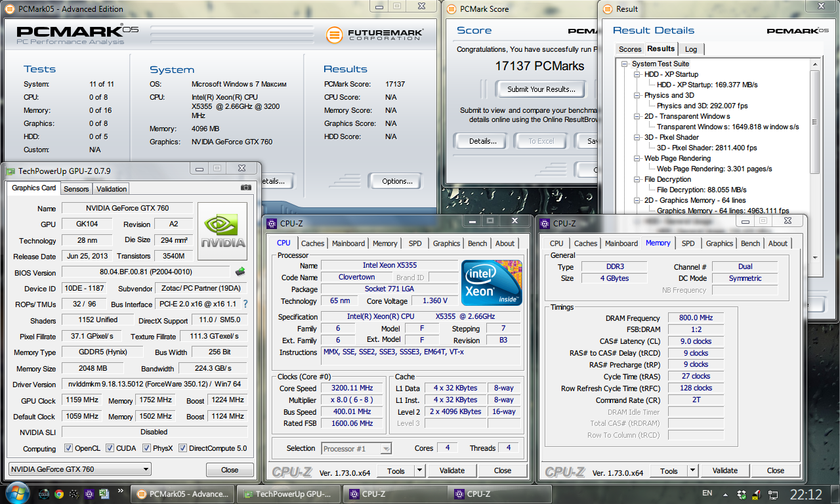
Task: Click the clock showing 22:12
Action: [x=806, y=494]
